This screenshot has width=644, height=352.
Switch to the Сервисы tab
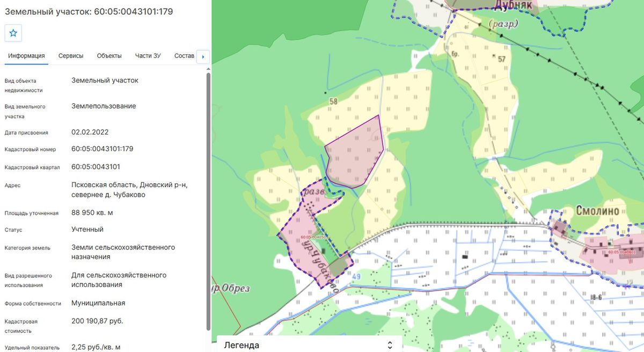(x=71, y=56)
